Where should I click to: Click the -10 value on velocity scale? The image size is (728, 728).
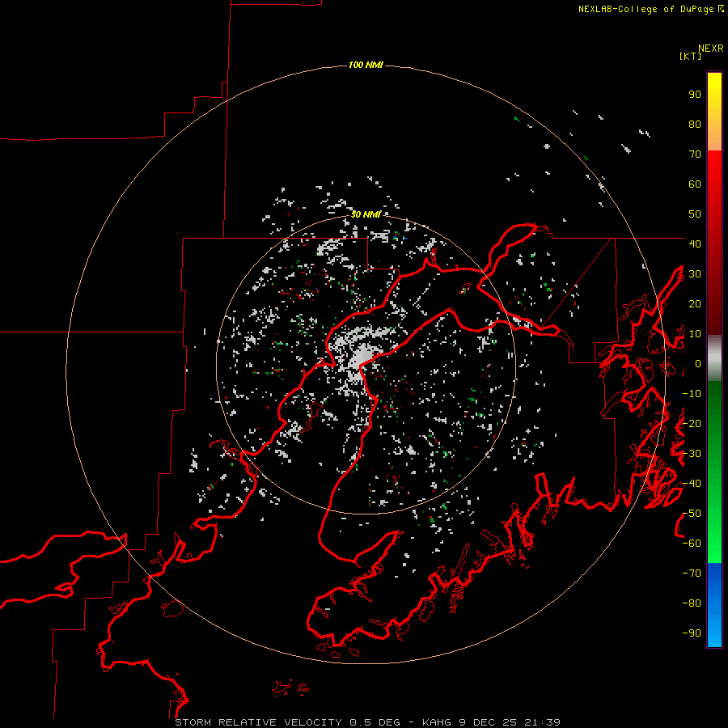tap(692, 394)
